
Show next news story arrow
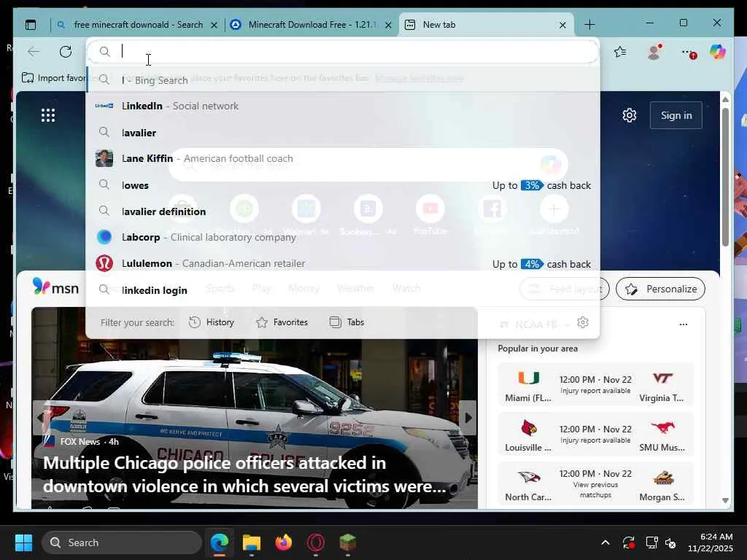[x=468, y=418]
